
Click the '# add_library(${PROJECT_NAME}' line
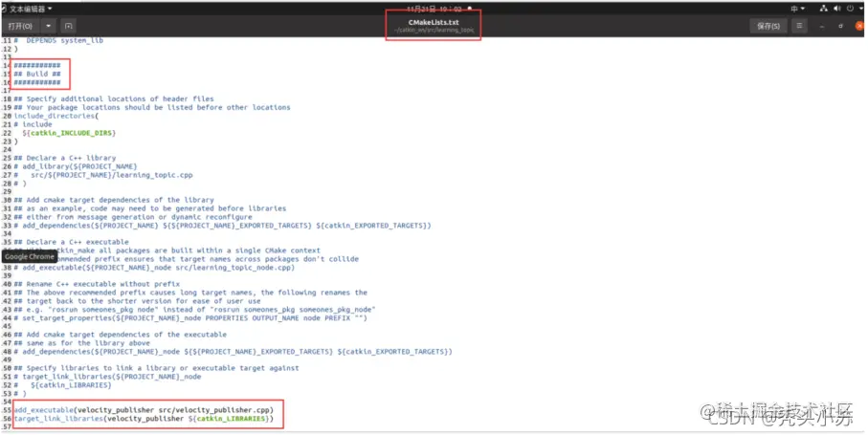coord(76,166)
